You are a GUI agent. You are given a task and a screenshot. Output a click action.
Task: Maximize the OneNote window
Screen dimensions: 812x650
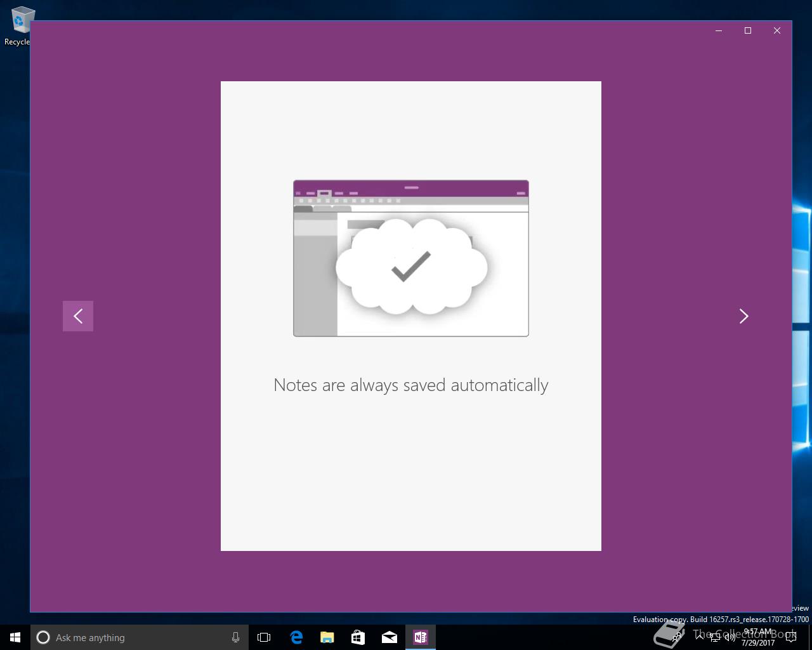tap(748, 30)
